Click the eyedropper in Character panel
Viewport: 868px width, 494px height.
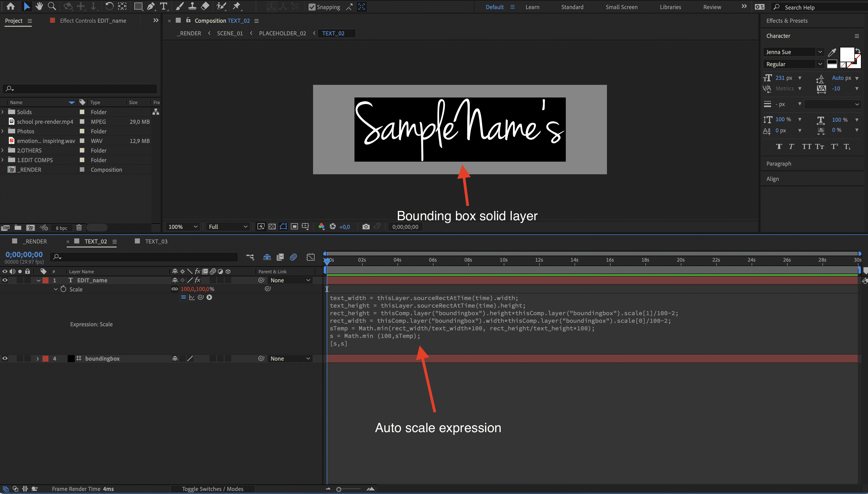832,52
